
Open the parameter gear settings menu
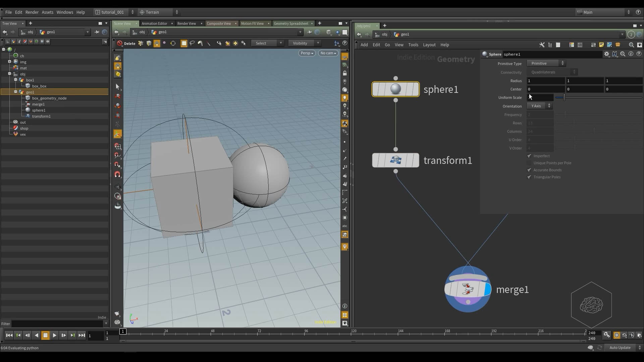[x=606, y=54]
